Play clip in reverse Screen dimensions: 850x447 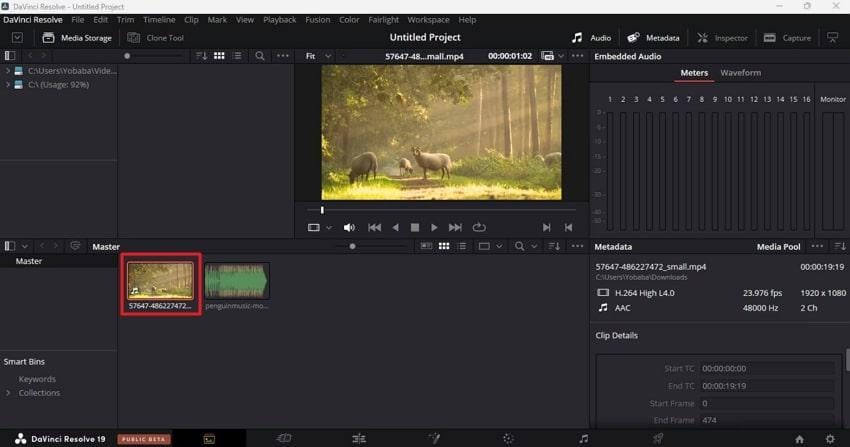[x=395, y=228]
